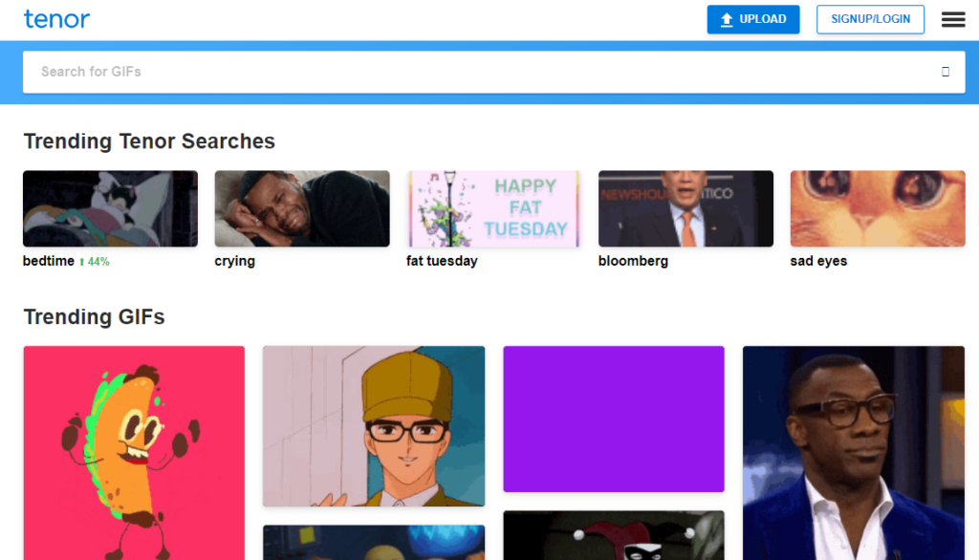The width and height of the screenshot is (979, 560).
Task: Open the crying trending search thumbnail
Action: 301,207
